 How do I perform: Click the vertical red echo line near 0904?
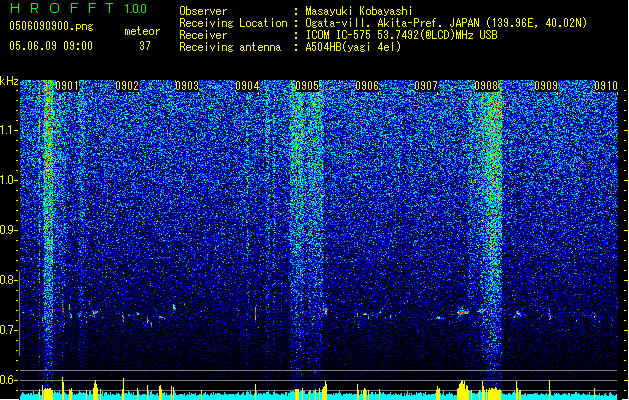(256, 313)
